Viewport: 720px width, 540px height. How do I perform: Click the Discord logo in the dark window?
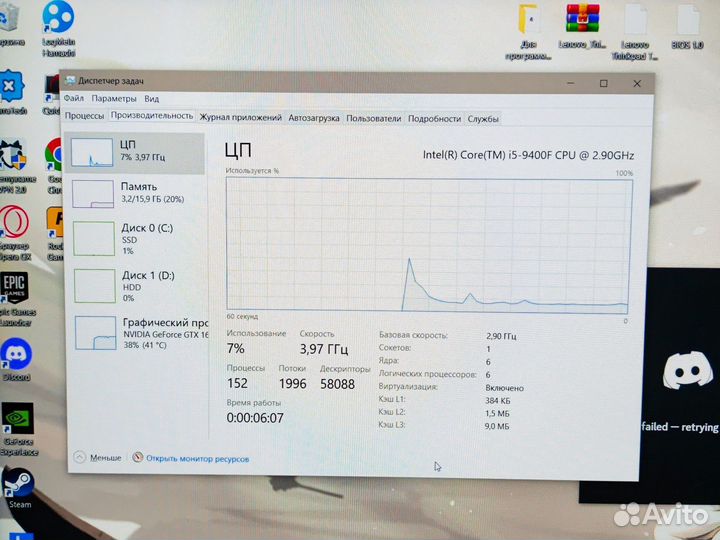point(687,370)
